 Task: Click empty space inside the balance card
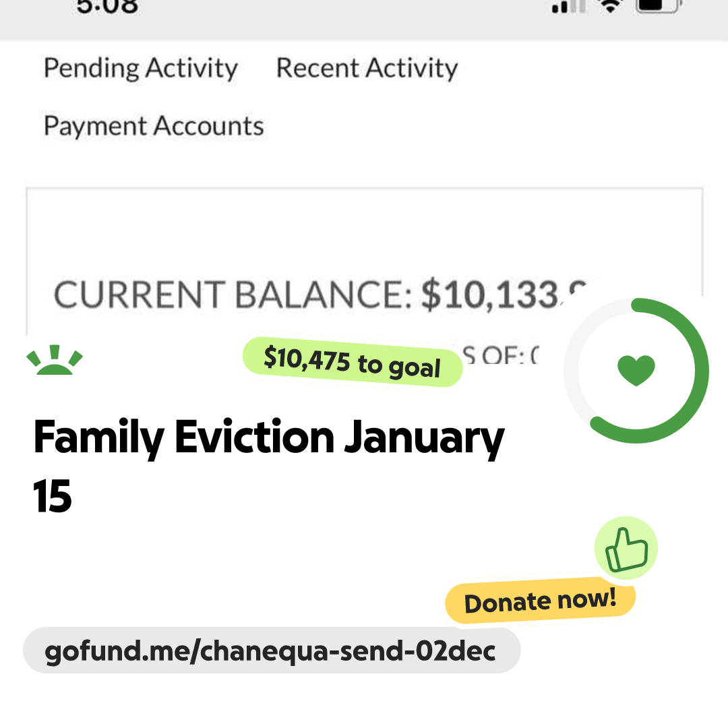coord(364,229)
